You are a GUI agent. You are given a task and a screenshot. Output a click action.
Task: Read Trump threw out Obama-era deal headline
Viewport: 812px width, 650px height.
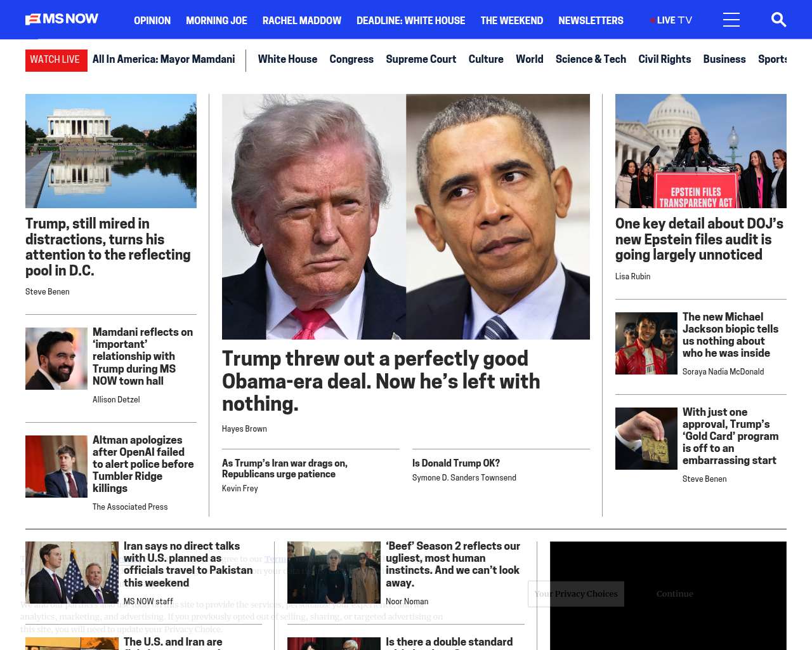click(381, 381)
